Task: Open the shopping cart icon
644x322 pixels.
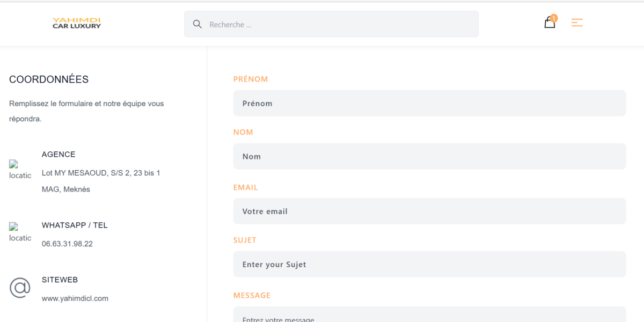Action: coord(549,23)
